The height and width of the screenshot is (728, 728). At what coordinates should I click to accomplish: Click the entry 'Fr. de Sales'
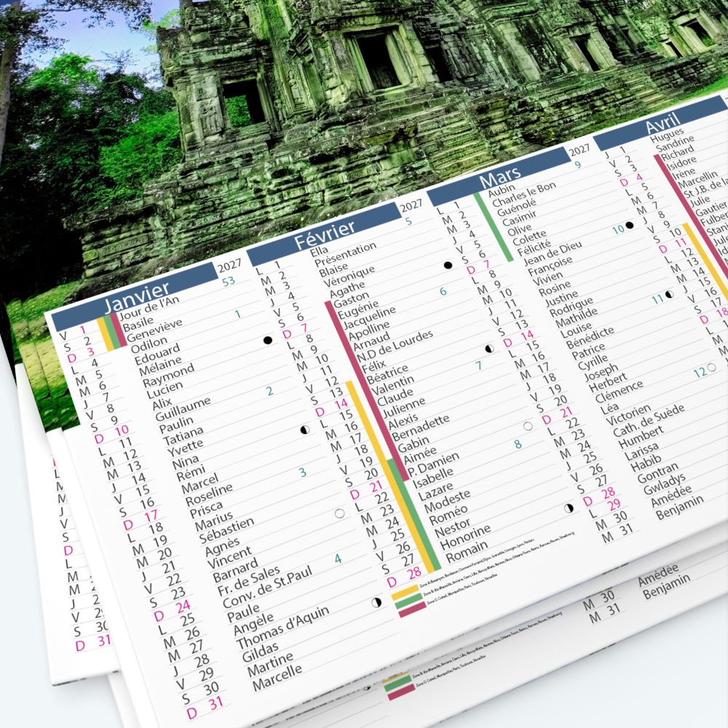point(248,580)
